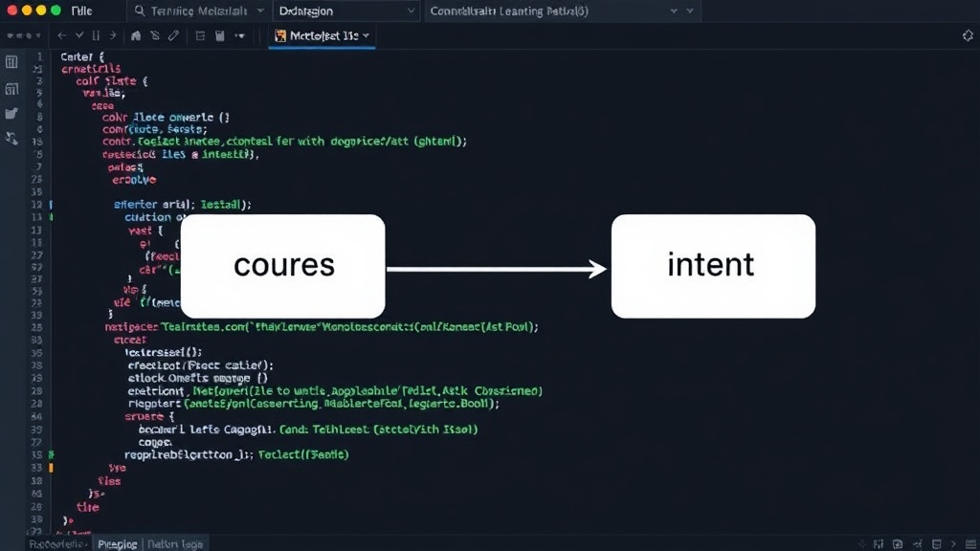This screenshot has width=980, height=551.
Task: Click the 'coper.' code line
Action: (x=155, y=442)
